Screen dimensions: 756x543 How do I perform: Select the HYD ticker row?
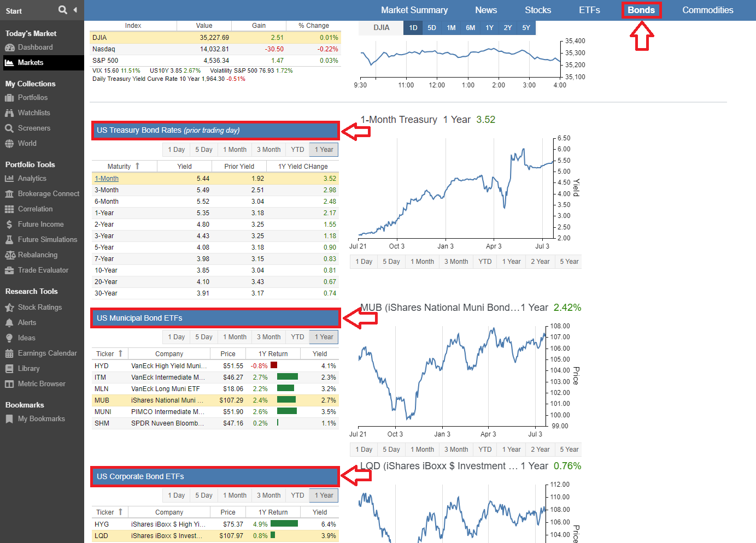tap(215, 366)
